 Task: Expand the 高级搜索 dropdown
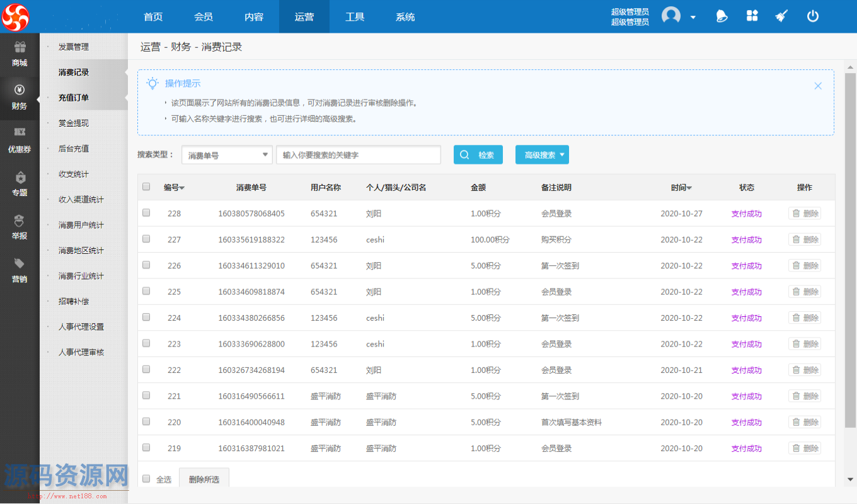[x=542, y=154]
